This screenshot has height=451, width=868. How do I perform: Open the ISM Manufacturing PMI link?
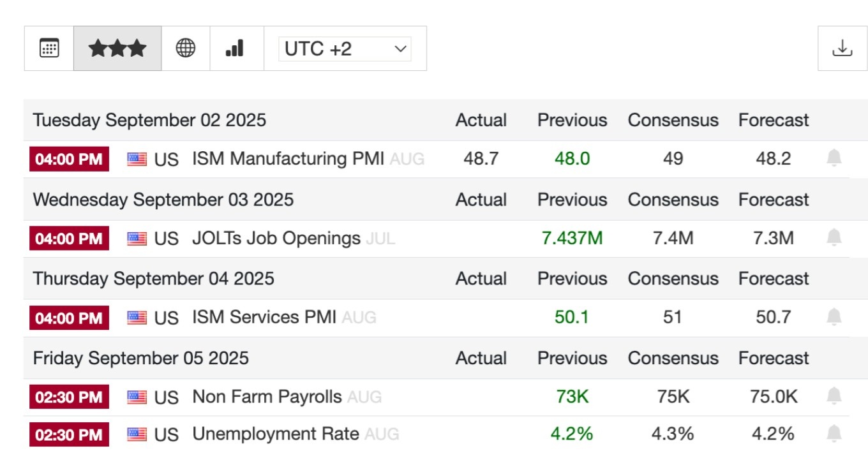click(288, 158)
